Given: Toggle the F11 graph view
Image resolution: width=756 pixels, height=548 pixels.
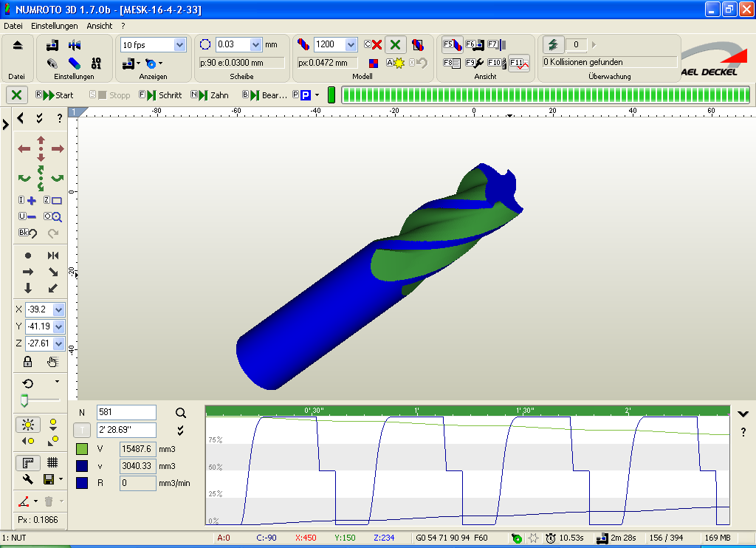Looking at the screenshot, I should point(519,64).
